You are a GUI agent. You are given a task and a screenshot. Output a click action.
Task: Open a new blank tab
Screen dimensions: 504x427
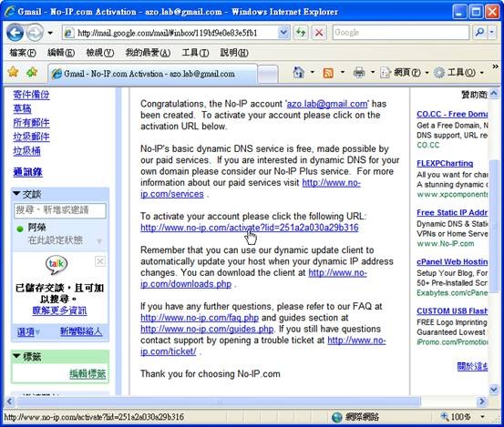click(267, 74)
